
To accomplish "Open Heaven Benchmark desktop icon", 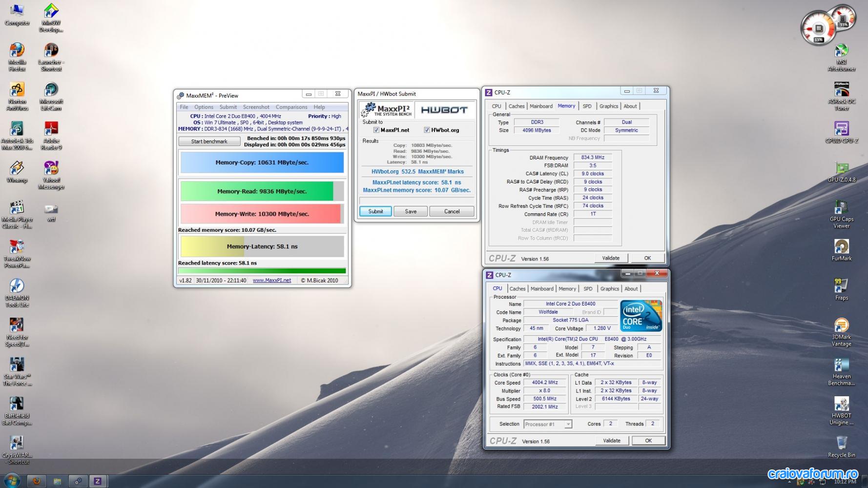I will tap(842, 371).
